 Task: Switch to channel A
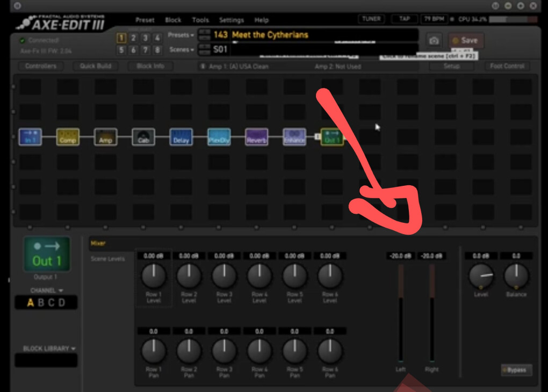coord(31,302)
